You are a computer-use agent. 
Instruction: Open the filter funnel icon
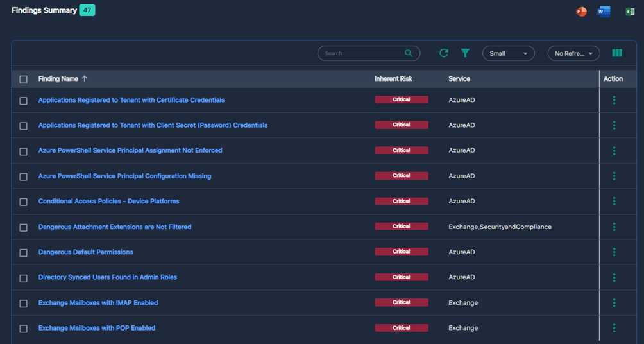(x=465, y=53)
